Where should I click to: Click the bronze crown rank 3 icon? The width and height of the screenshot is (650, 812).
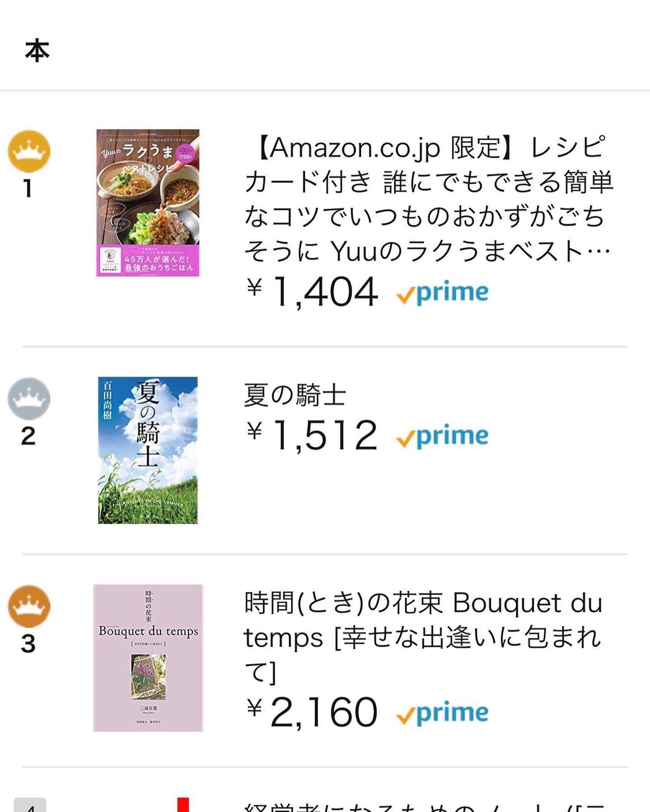pyautogui.click(x=29, y=606)
